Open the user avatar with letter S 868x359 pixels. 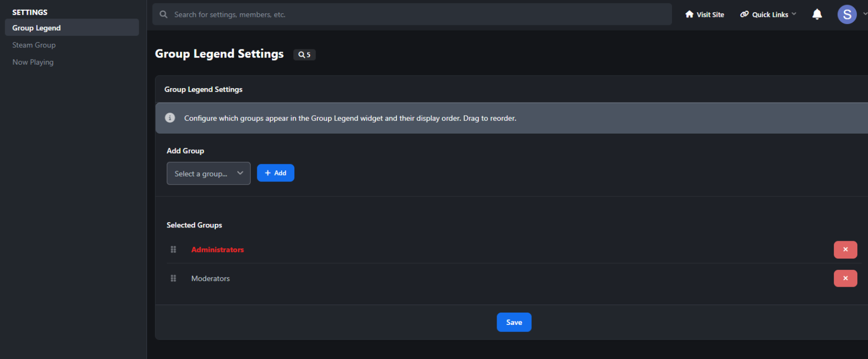(x=847, y=14)
